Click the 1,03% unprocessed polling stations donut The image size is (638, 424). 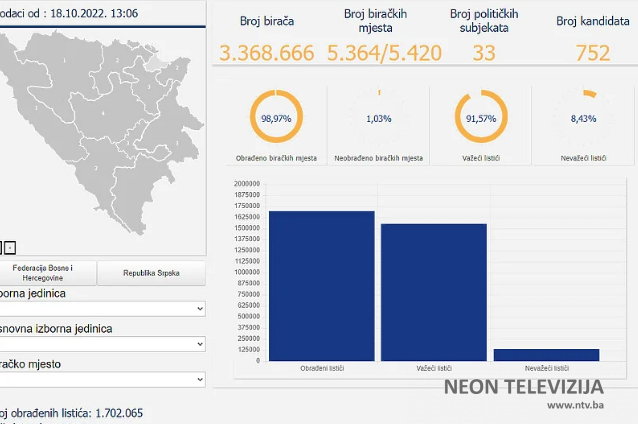(x=379, y=119)
